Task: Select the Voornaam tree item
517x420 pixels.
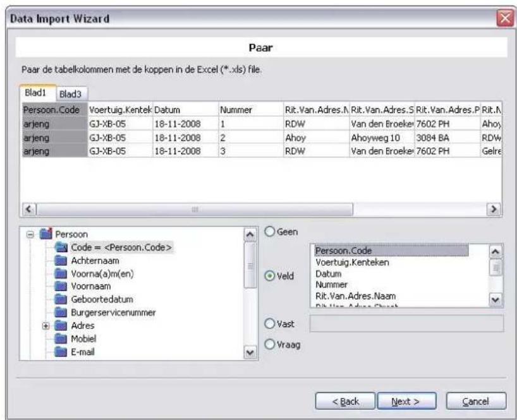Action: pos(90,286)
